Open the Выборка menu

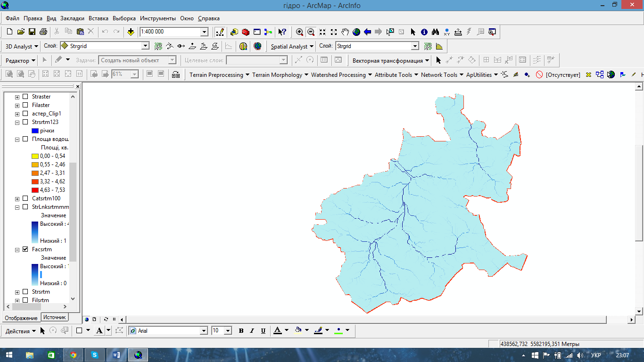point(124,18)
